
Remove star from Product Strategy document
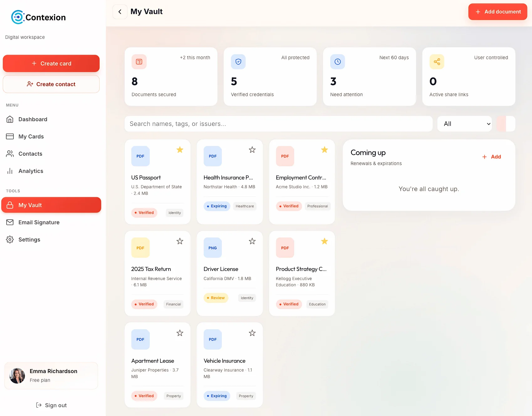coord(325,241)
